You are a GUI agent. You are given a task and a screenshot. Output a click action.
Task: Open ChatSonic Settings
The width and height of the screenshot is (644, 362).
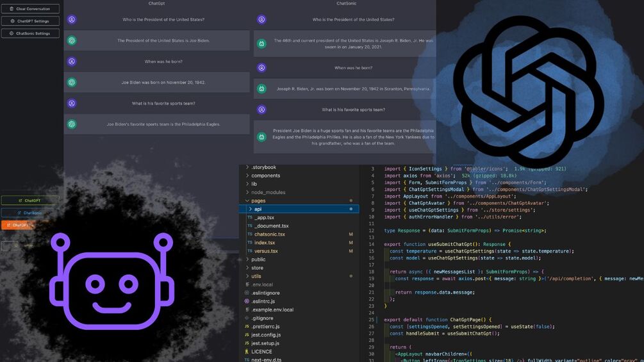pos(30,33)
